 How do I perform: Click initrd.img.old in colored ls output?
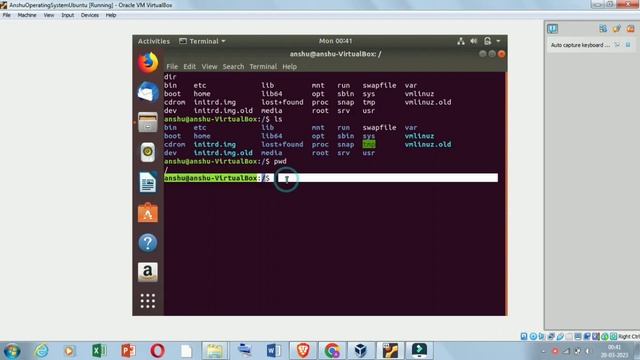click(223, 153)
